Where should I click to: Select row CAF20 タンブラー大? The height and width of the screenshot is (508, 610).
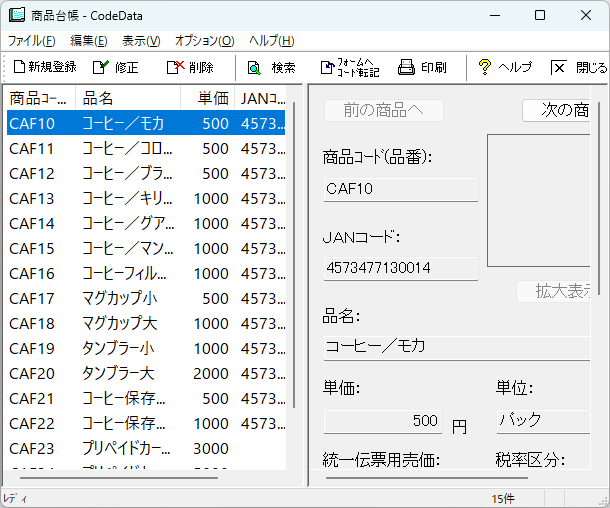point(146,373)
